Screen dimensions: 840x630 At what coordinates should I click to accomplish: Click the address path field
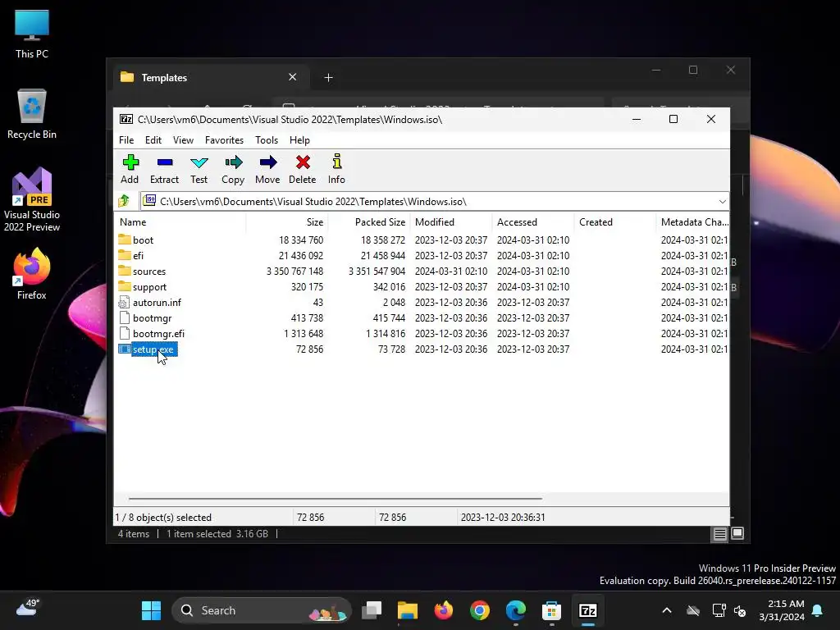click(x=428, y=202)
